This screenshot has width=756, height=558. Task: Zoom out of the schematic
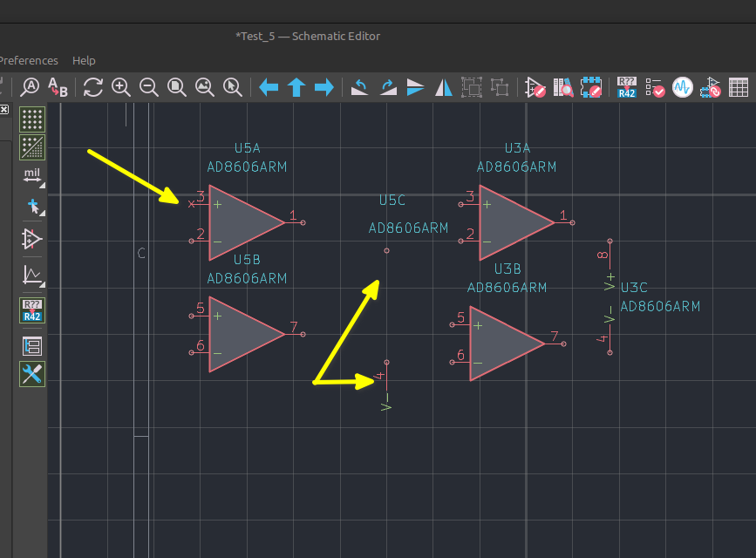point(148,87)
